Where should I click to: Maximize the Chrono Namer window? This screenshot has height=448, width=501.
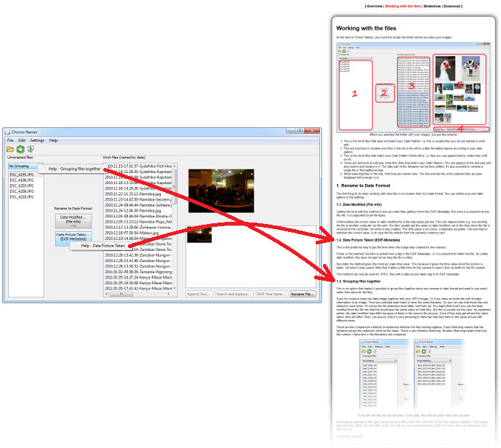click(300, 131)
